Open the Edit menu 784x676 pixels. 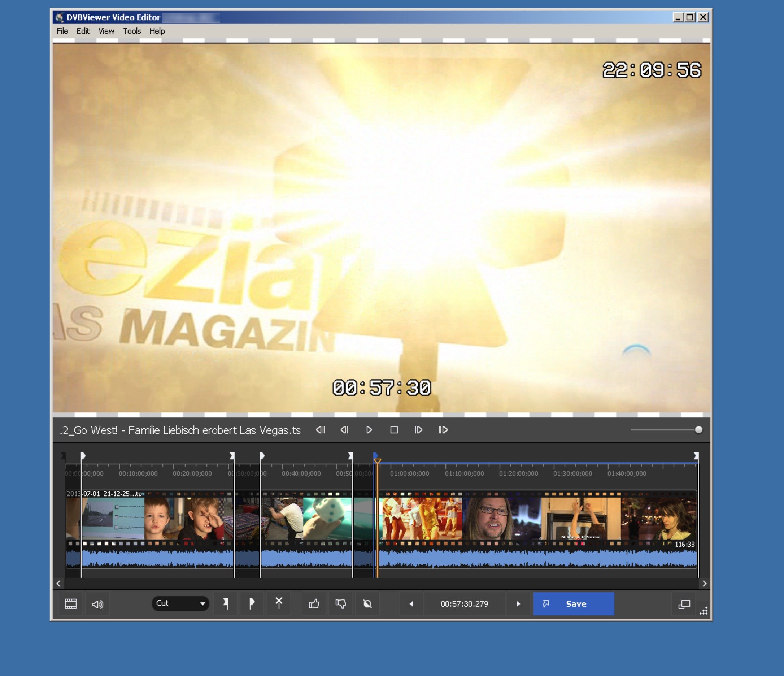[83, 31]
